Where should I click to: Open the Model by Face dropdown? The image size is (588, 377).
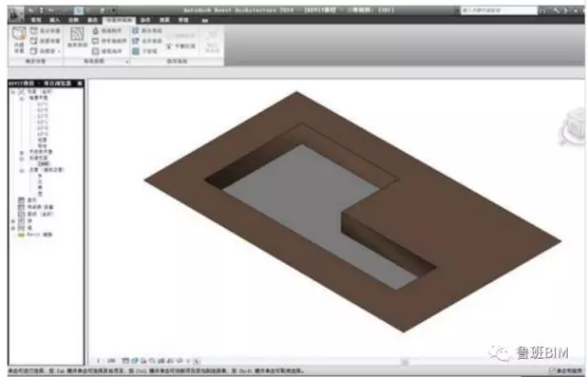(x=45, y=50)
